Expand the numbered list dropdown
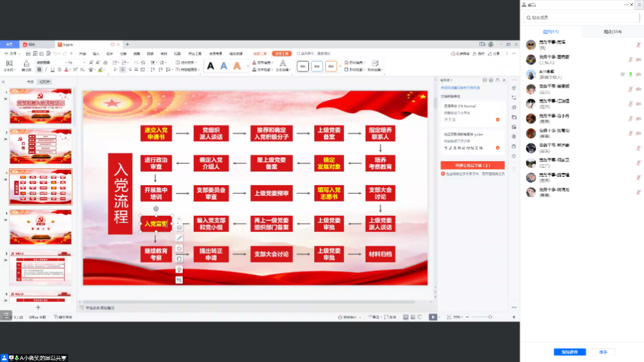 129,62
